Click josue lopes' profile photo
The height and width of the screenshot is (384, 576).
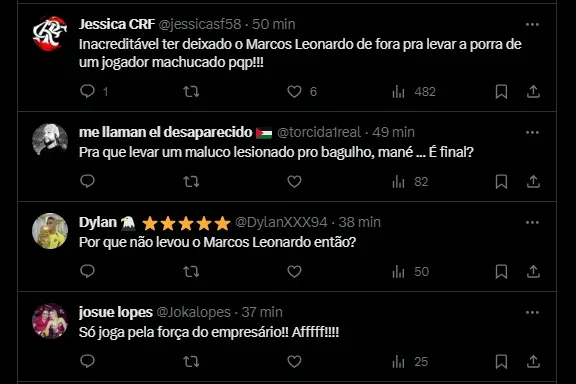[50, 321]
